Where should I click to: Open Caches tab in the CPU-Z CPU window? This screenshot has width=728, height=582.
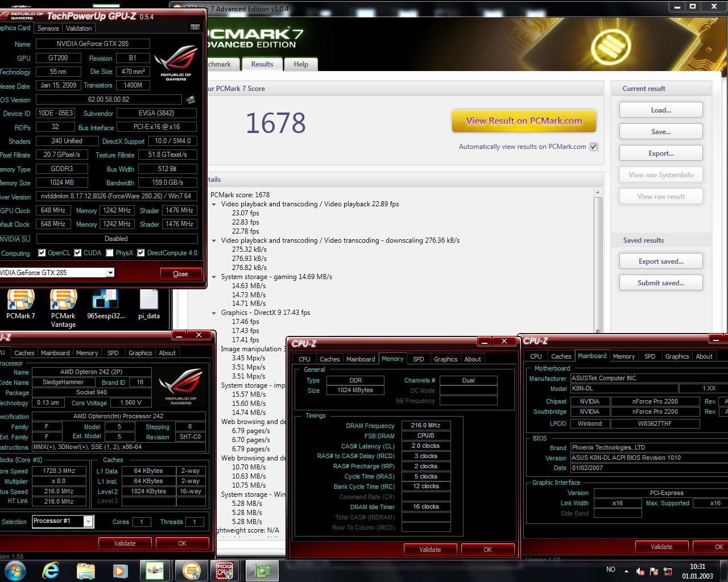24,352
